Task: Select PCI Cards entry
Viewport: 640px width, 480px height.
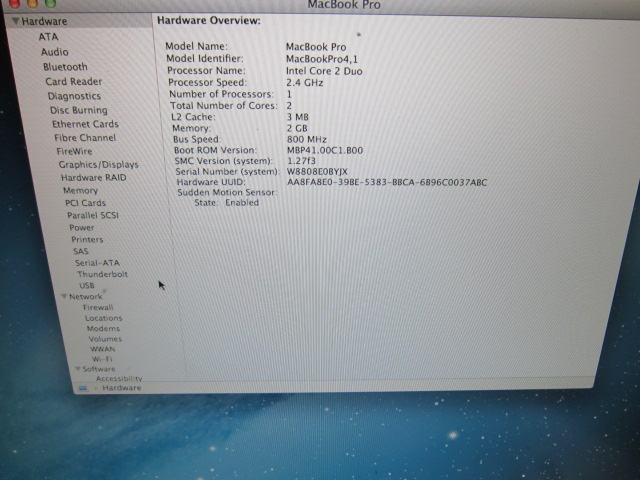Action: click(x=85, y=203)
